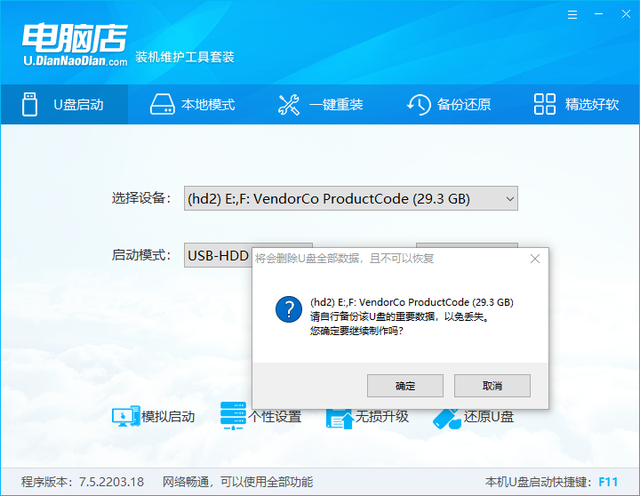Screen dimensions: 640x496
Task: Click the F11 boot hotkey text
Action: pyautogui.click(x=608, y=482)
